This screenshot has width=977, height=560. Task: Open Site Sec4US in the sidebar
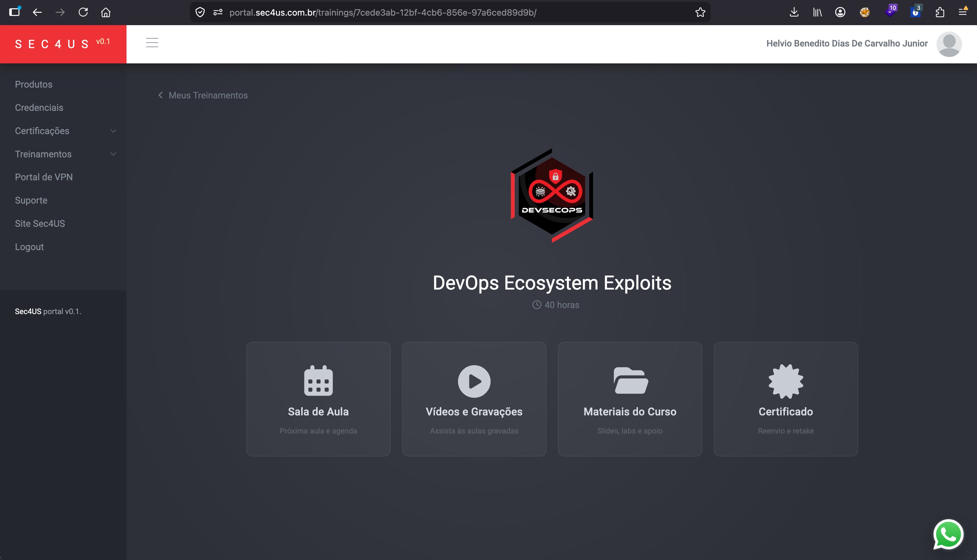click(40, 224)
